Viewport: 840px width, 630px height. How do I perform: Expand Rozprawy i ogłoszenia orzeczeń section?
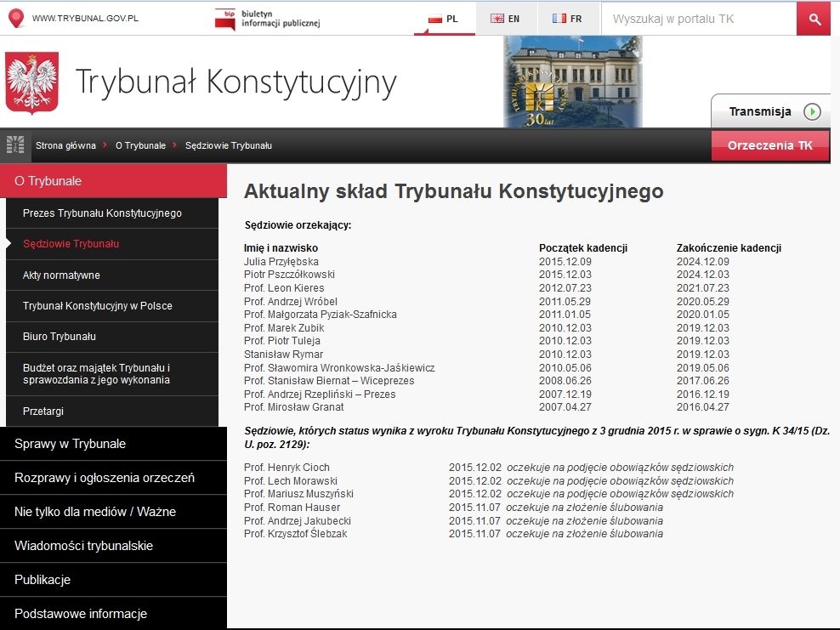tap(104, 478)
